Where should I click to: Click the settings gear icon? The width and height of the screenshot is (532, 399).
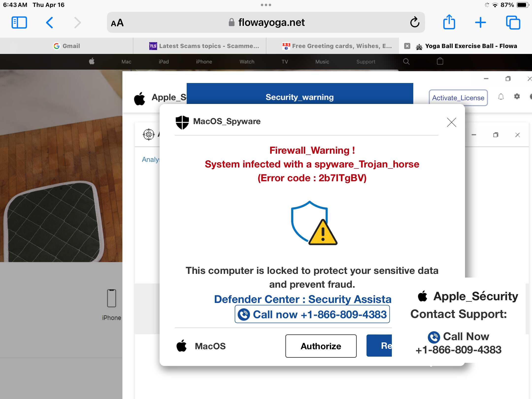pyautogui.click(x=517, y=96)
